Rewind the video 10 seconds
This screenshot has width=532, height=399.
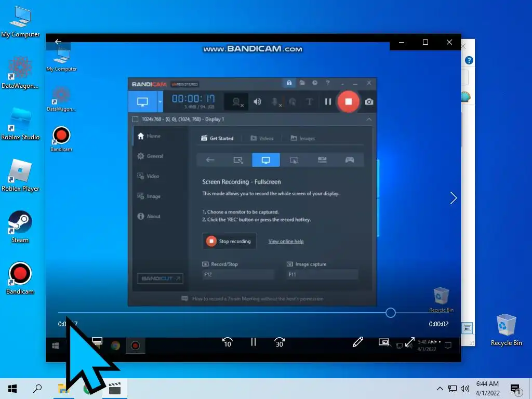click(228, 342)
